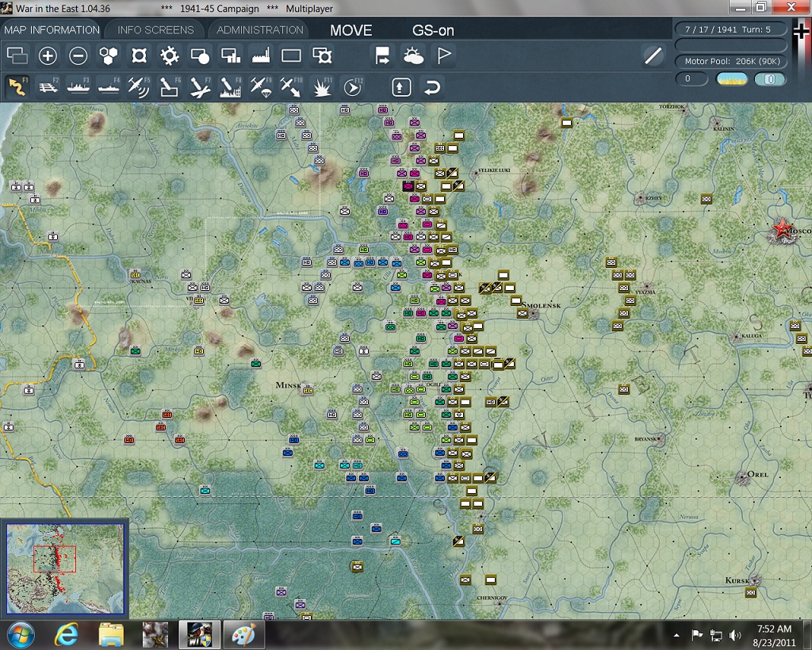812x650 pixels.
Task: Open the MAP INFORMATION tab
Action: pyautogui.click(x=52, y=30)
